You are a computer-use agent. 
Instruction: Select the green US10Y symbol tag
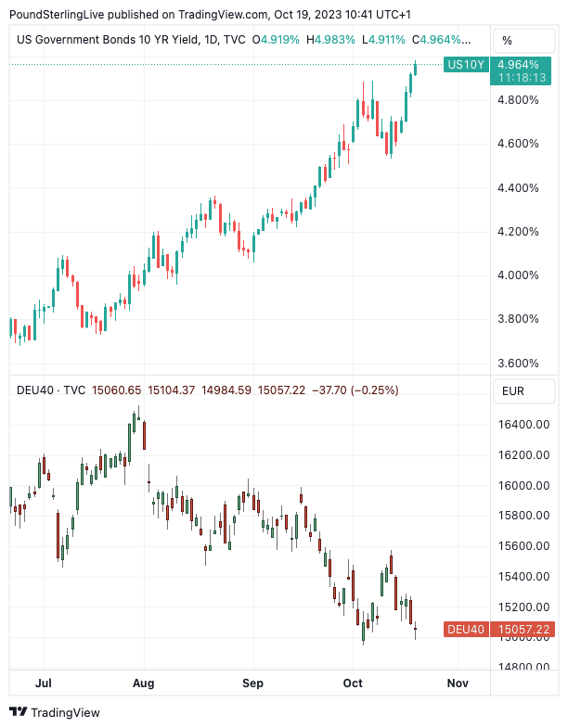point(465,65)
